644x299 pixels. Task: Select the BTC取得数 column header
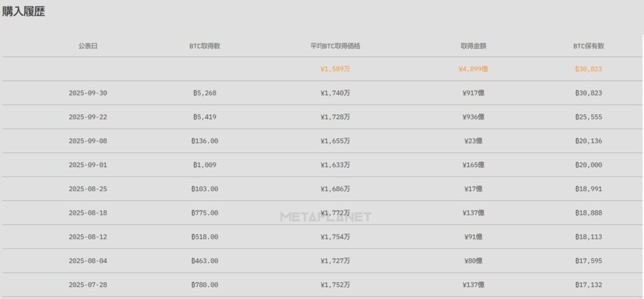point(204,46)
